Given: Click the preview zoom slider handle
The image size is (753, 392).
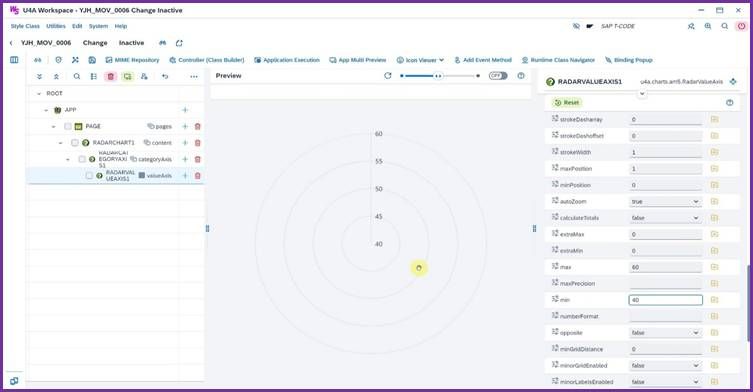Looking at the screenshot, I should [438, 76].
